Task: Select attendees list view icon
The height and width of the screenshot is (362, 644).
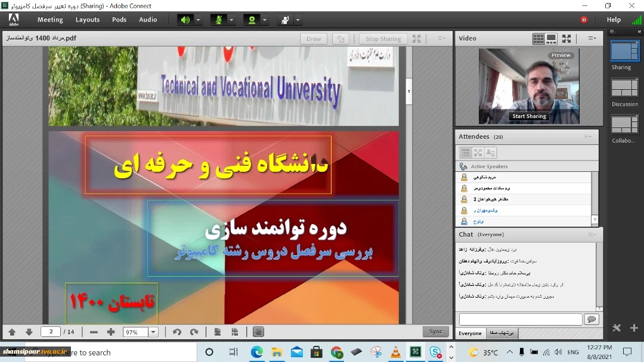Action: [465, 153]
